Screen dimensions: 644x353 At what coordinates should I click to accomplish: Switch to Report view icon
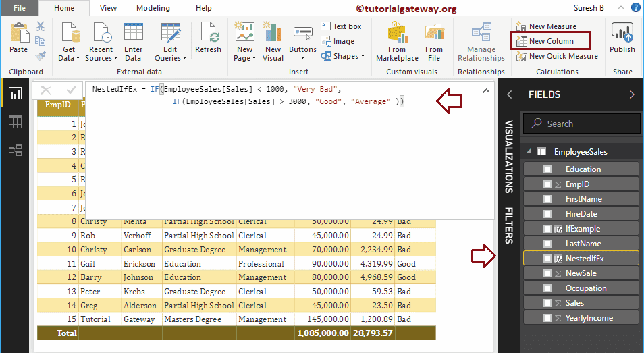(x=16, y=93)
